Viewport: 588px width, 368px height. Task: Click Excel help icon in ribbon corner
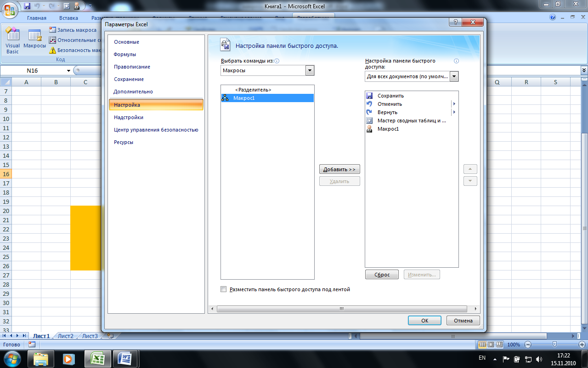(553, 17)
